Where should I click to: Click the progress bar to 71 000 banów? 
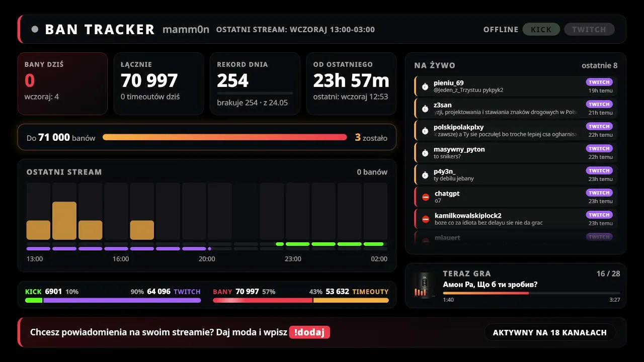point(225,137)
